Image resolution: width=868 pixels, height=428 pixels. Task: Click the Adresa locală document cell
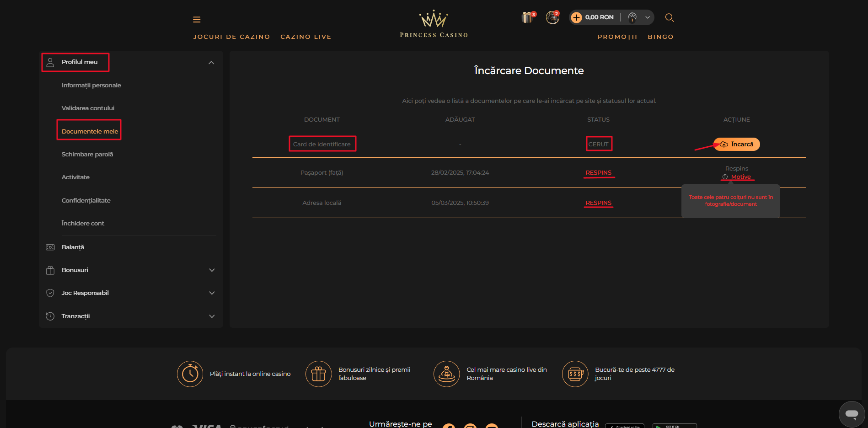[322, 203]
